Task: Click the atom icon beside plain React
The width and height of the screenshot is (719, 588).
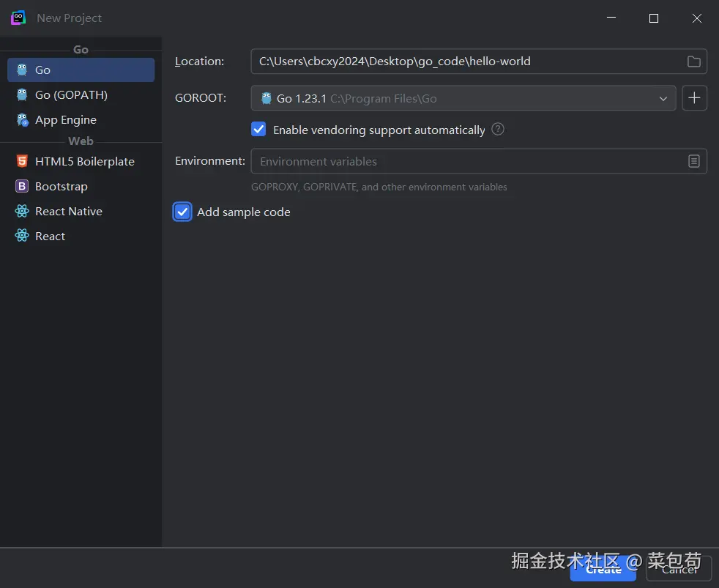Action: 22,236
